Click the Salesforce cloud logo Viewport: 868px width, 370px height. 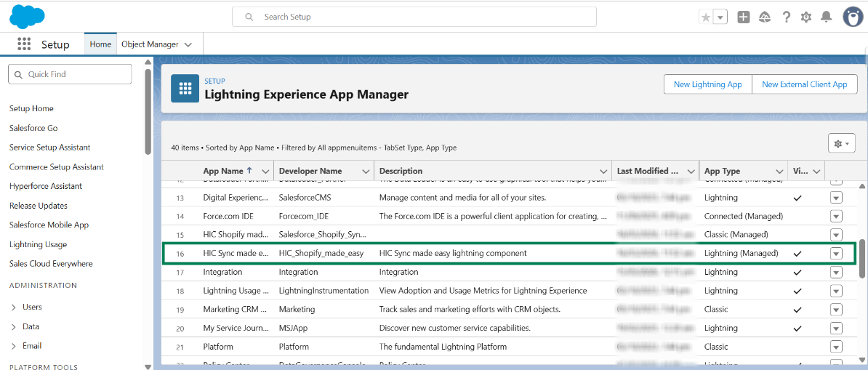tap(27, 16)
